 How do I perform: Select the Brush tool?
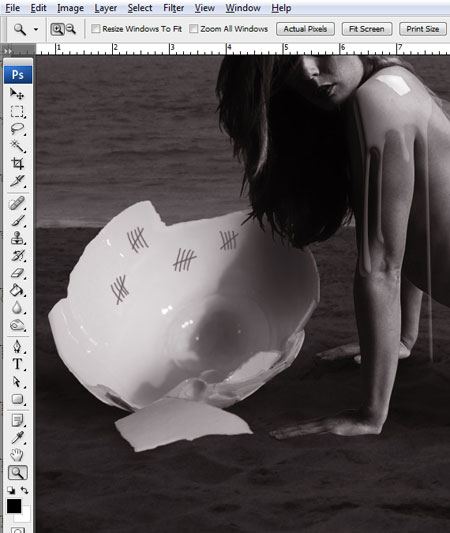point(17,221)
